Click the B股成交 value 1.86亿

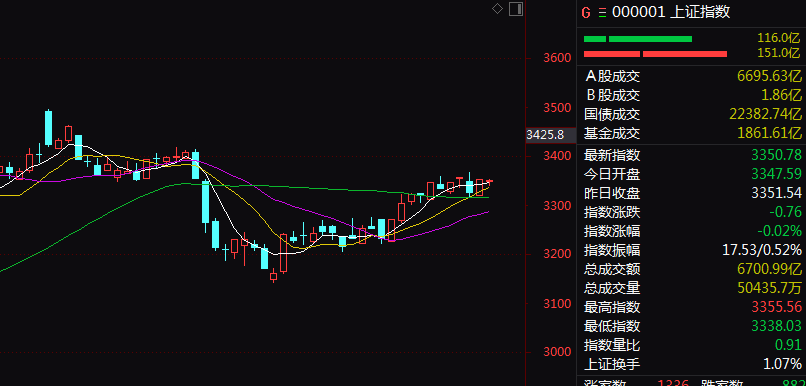click(781, 95)
